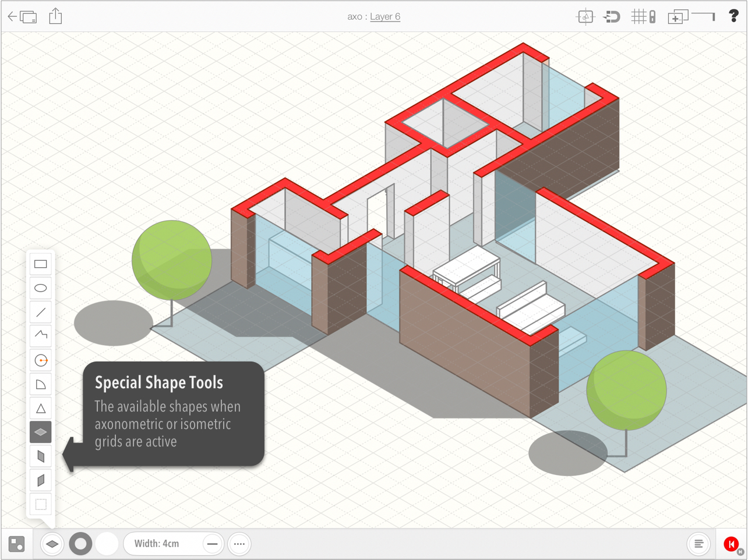Open the Layer 6 layer menu
This screenshot has width=748, height=560.
point(385,17)
